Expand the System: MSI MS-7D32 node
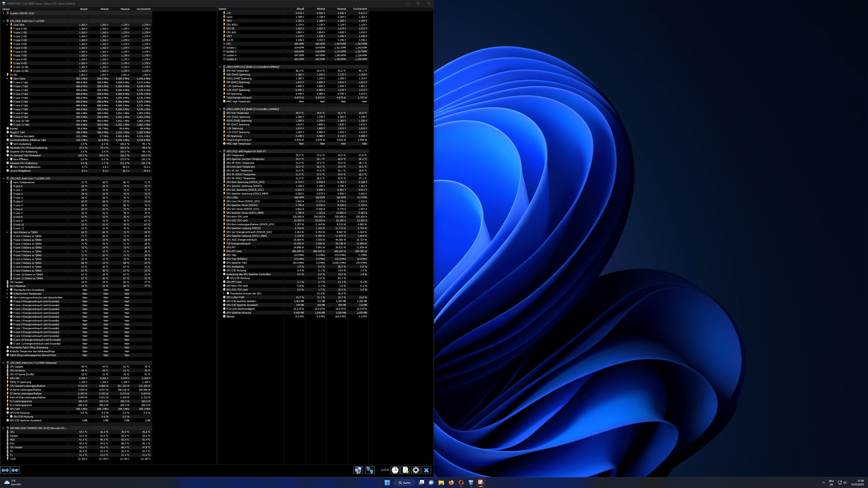868x488 pixels. 3,14
